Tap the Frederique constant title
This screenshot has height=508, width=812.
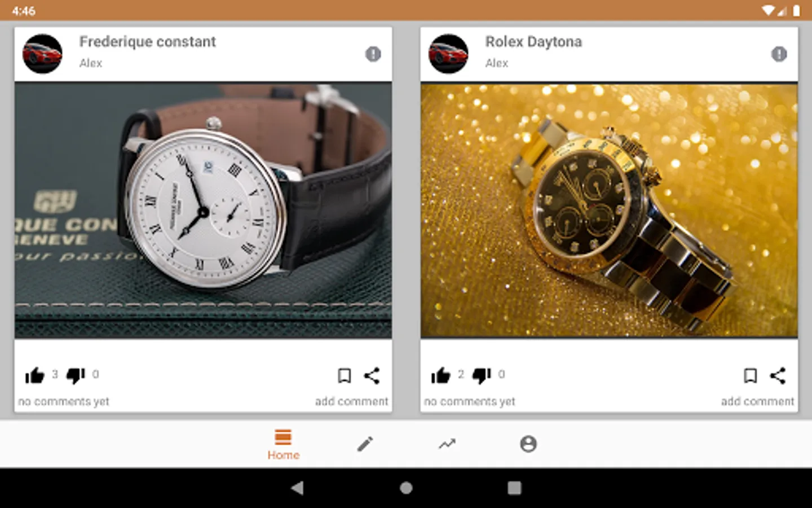click(147, 42)
